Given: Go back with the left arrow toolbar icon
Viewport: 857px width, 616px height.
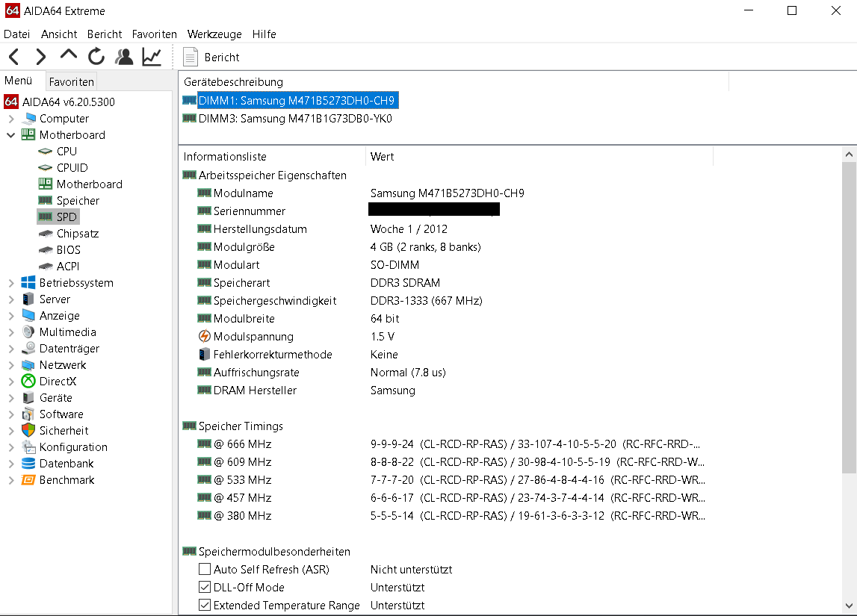Looking at the screenshot, I should tap(15, 57).
